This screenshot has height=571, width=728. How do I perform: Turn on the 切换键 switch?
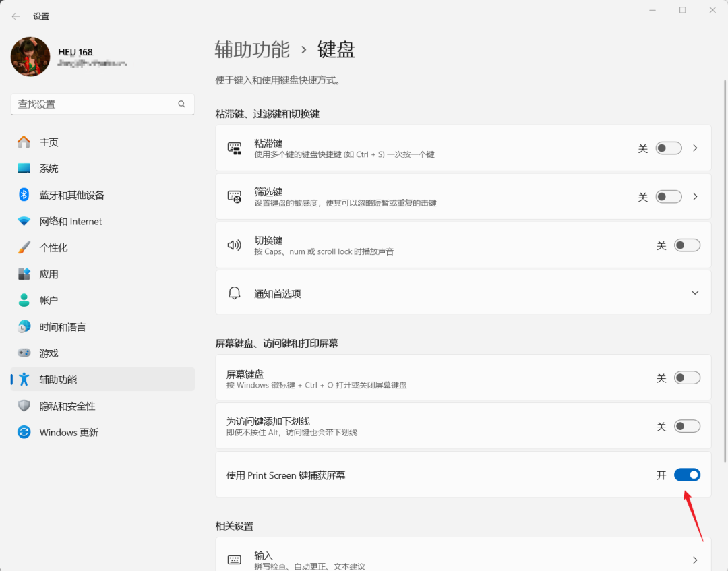coord(687,245)
